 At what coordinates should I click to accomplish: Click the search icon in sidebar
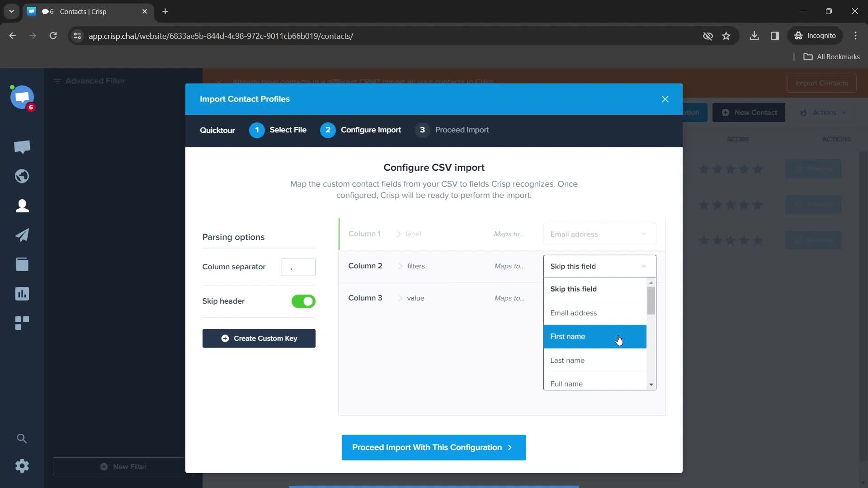pyautogui.click(x=21, y=438)
